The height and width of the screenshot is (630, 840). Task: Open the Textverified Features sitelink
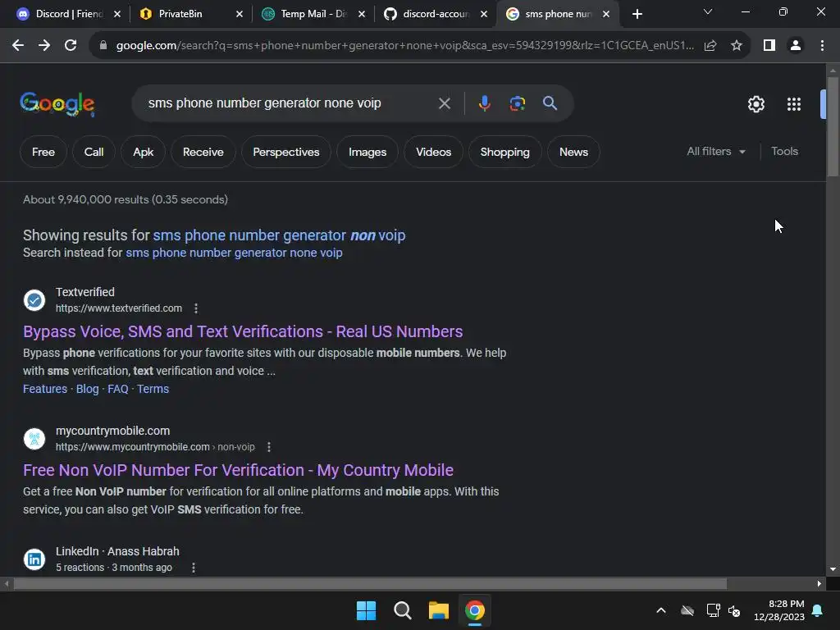point(45,389)
